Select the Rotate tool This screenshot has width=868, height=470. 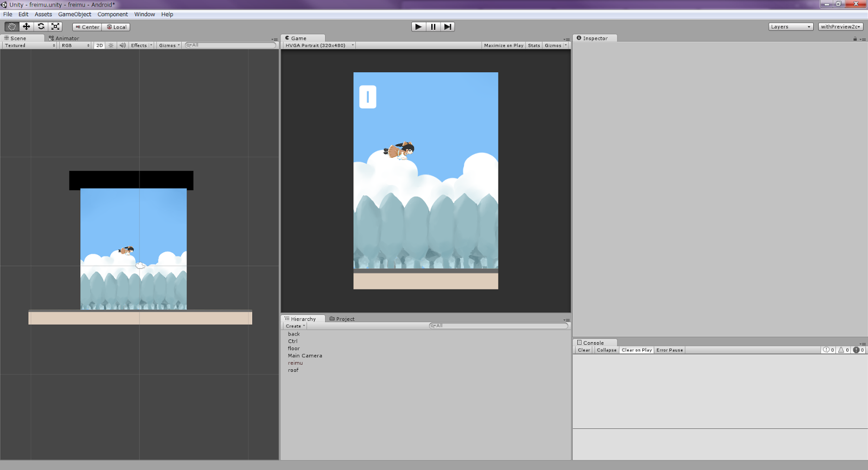click(x=41, y=27)
